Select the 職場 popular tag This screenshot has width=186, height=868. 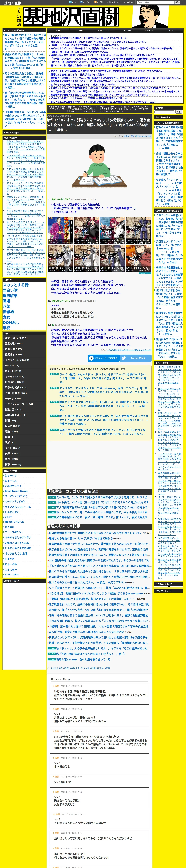(6, 301)
